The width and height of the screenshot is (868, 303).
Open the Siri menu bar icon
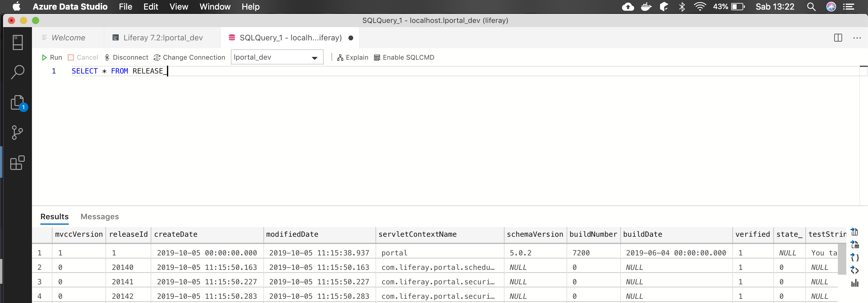tap(831, 7)
